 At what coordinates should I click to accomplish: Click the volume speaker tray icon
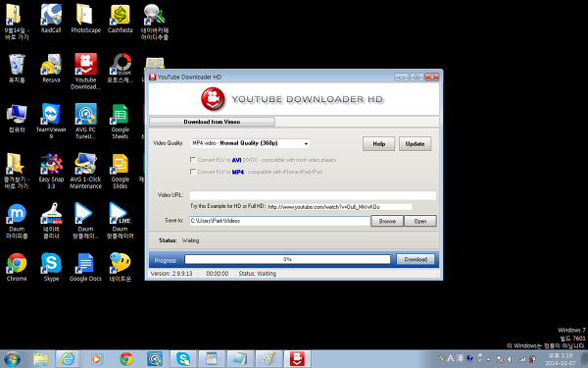[511, 359]
